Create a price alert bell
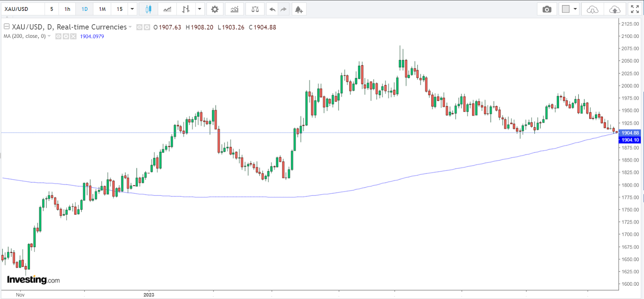Image resolution: width=644 pixels, height=299 pixels. pyautogui.click(x=299, y=9)
